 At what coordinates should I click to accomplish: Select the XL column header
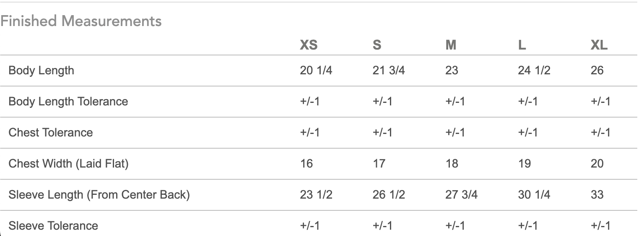pos(599,45)
